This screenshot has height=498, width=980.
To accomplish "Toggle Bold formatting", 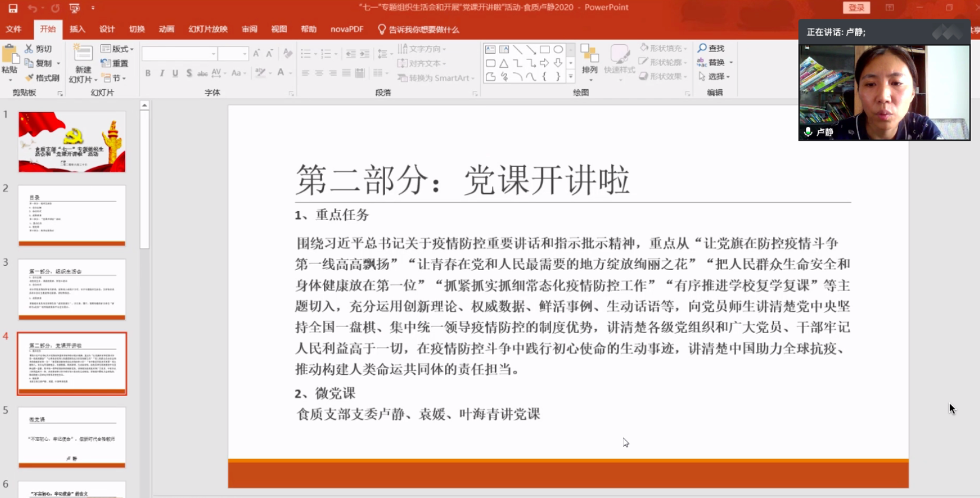I will pos(148,73).
